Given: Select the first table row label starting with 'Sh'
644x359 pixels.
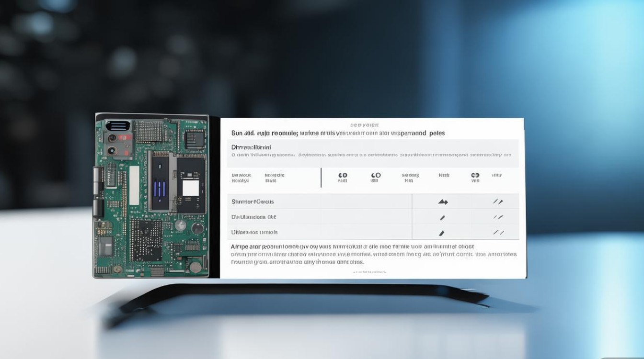Looking at the screenshot, I should click(x=253, y=202).
